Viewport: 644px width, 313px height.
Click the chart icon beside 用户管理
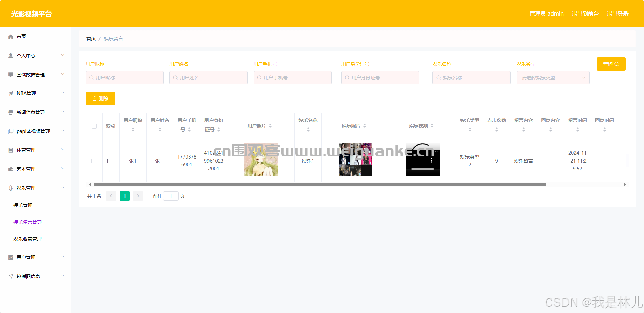pyautogui.click(x=11, y=257)
